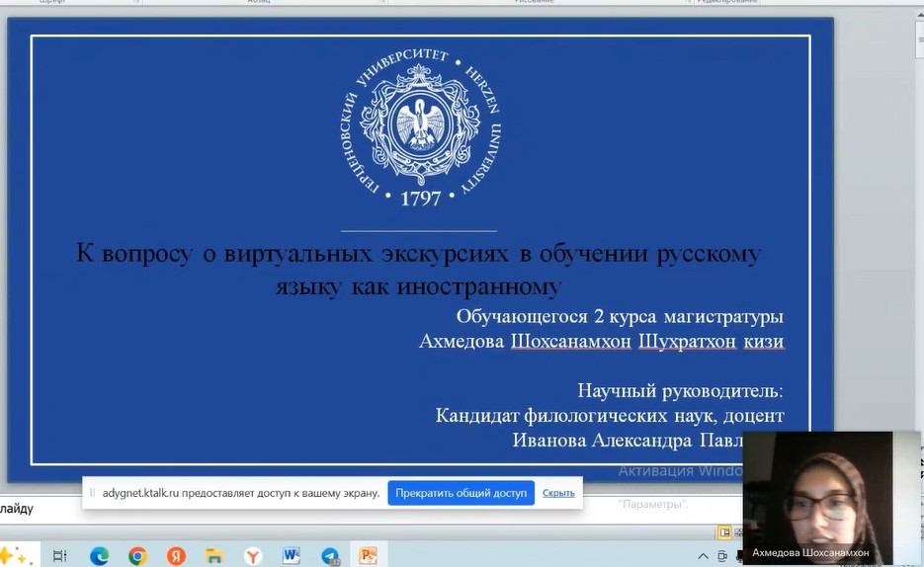Switch to Normal view in status bar
This screenshot has height=567, width=924.
coord(724,532)
